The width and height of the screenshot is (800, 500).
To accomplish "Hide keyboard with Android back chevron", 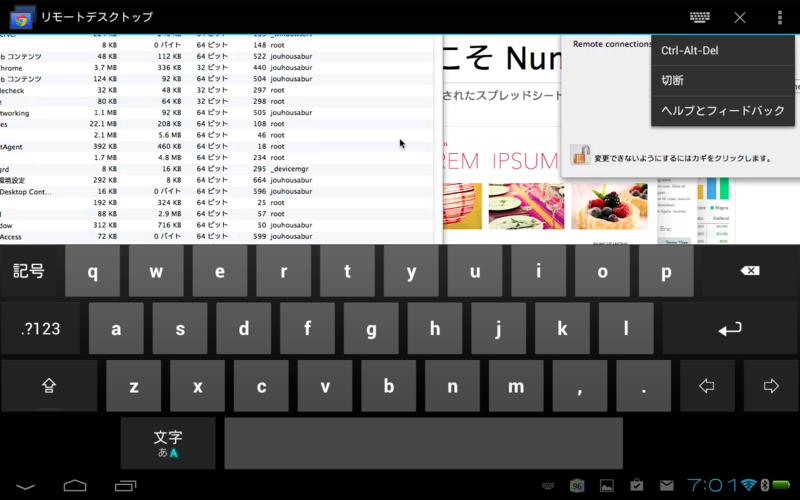I will [x=26, y=486].
